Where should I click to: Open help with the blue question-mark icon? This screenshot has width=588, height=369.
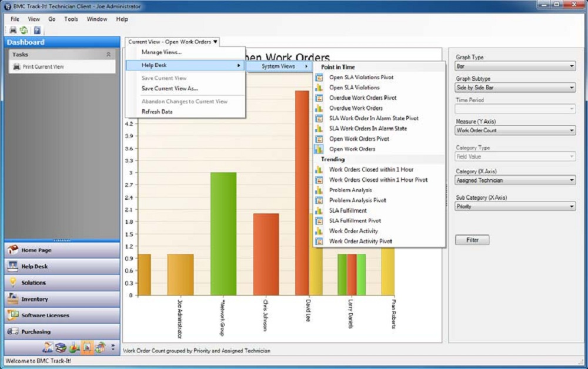(x=37, y=30)
